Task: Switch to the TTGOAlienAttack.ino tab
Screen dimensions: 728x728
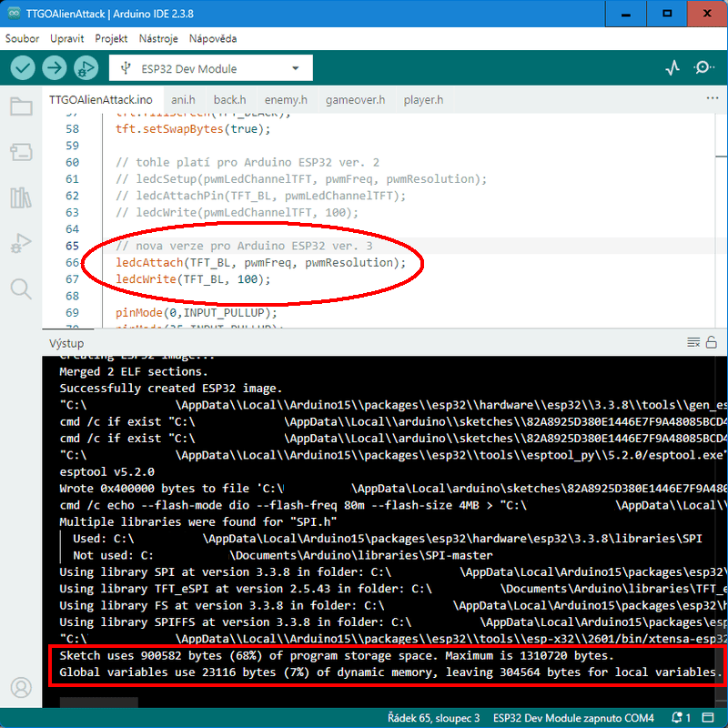Action: point(101,100)
